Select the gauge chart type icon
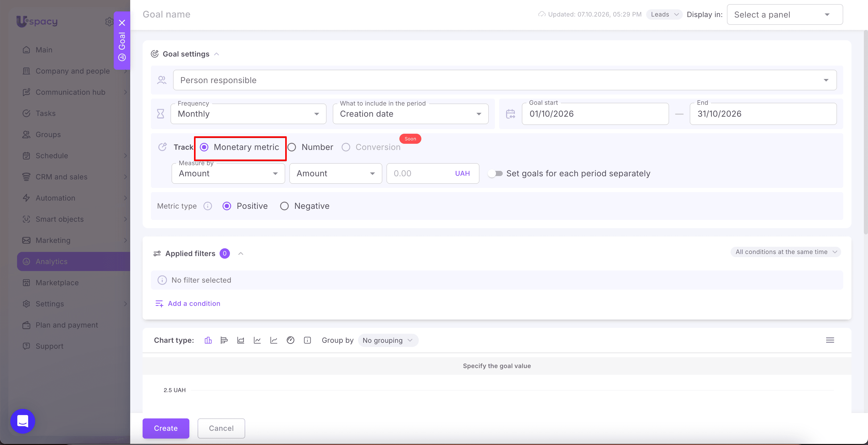Screen dimensions: 868x445 coord(290,340)
